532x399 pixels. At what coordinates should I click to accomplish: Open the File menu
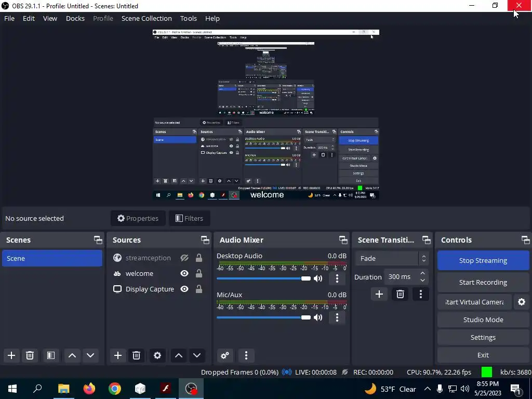(x=9, y=18)
